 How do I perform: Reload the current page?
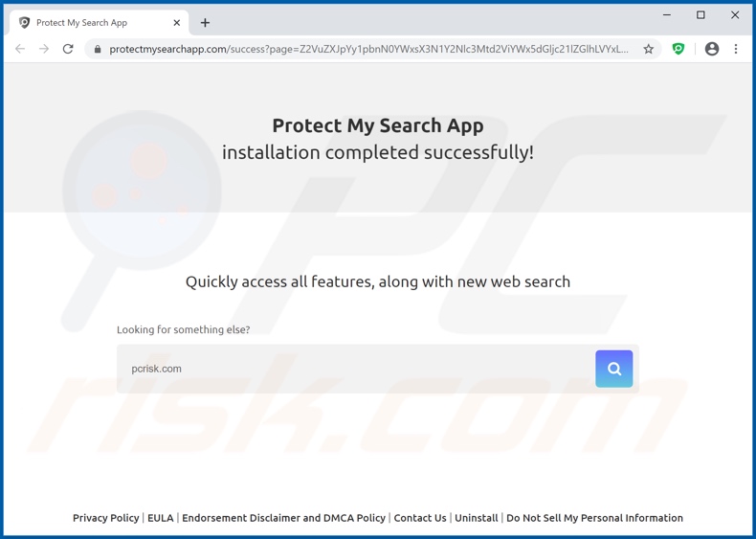click(68, 49)
